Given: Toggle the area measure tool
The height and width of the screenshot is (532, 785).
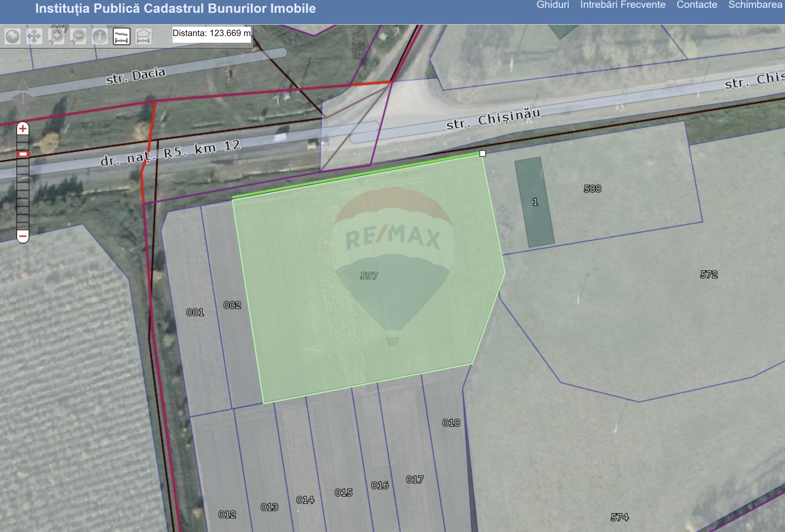Looking at the screenshot, I should [143, 36].
